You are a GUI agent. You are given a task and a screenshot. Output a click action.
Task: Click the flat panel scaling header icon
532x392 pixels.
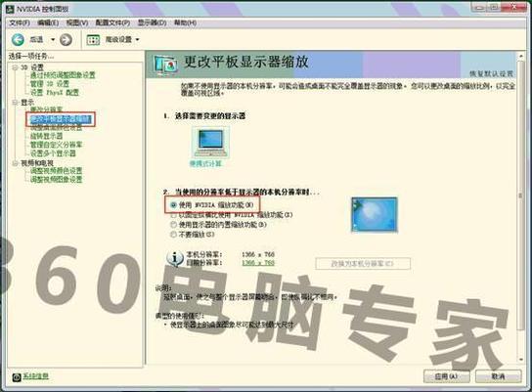165,65
